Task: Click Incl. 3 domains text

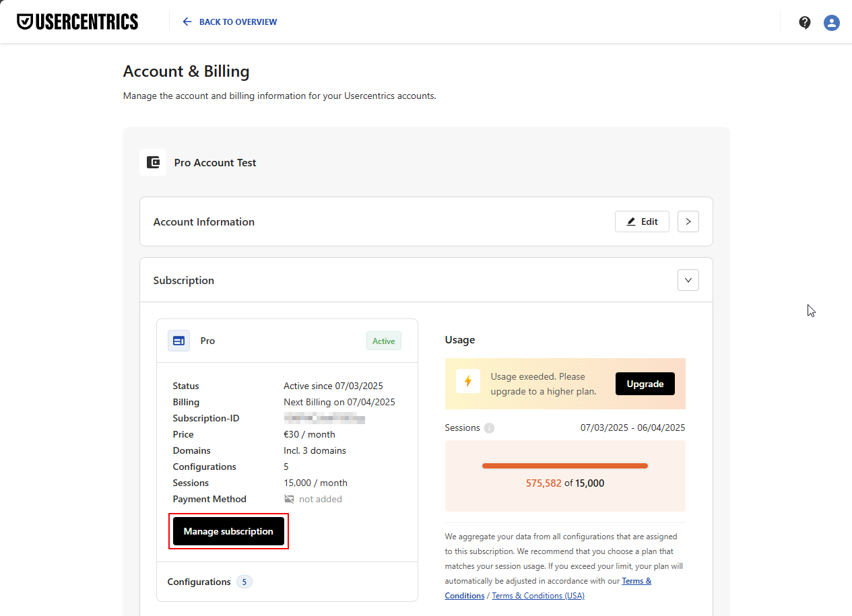Action: (x=315, y=450)
